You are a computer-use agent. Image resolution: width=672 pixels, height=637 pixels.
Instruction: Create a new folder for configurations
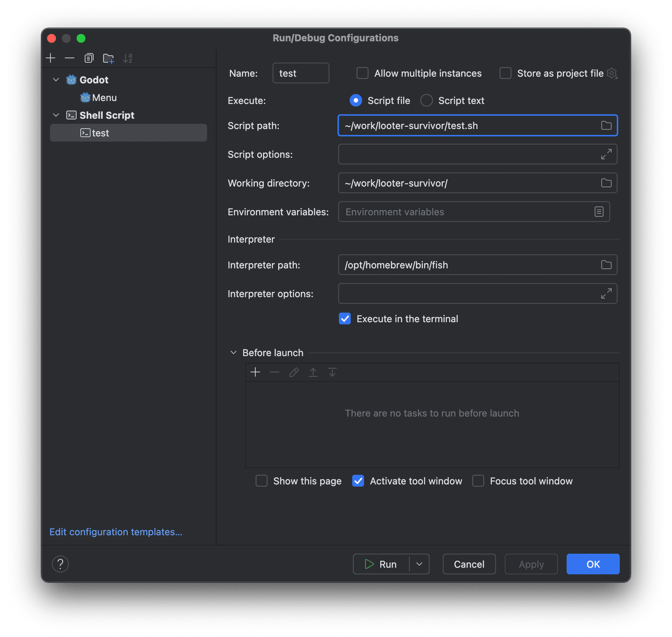(108, 58)
